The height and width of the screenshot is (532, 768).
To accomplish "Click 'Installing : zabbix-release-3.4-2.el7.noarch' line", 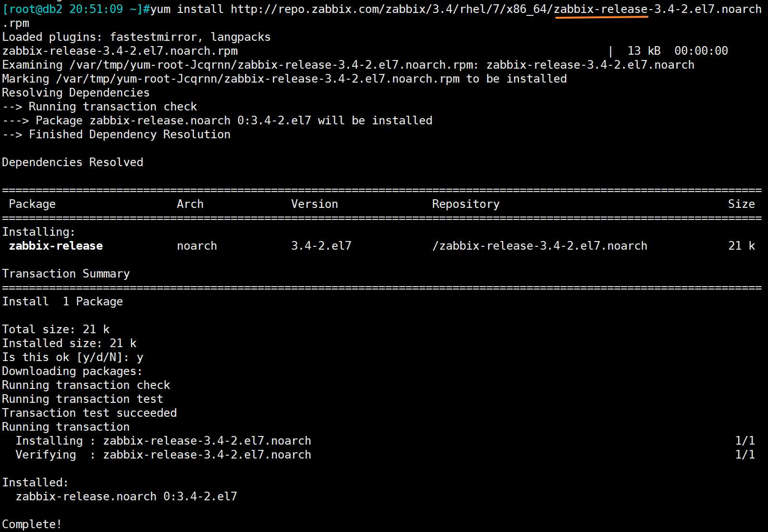I will pyautogui.click(x=163, y=441).
